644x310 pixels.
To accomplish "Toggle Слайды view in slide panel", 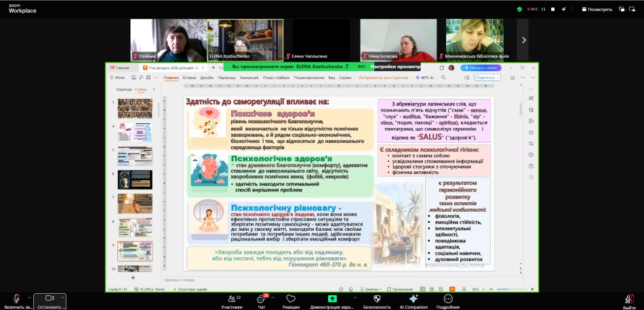I will pos(141,89).
